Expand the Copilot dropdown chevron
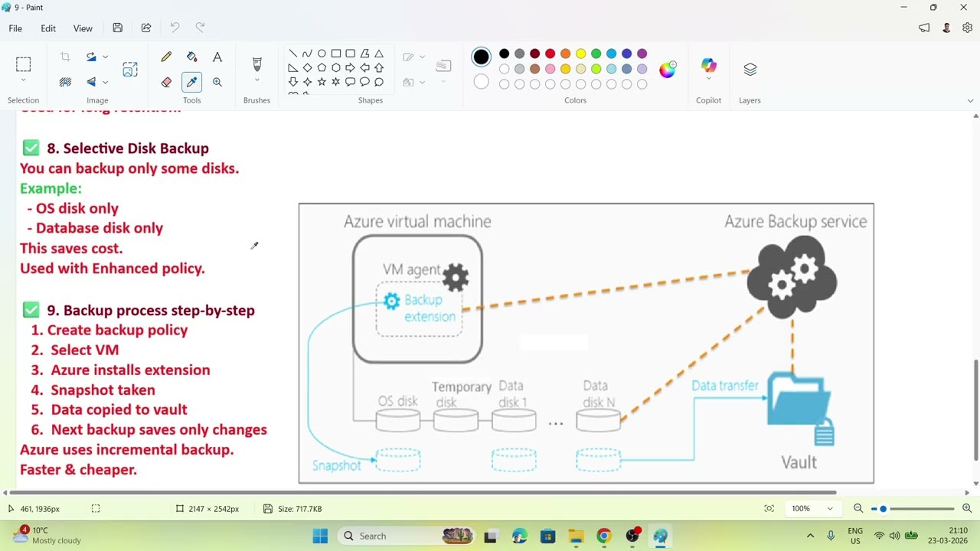980x551 pixels. 708,79
